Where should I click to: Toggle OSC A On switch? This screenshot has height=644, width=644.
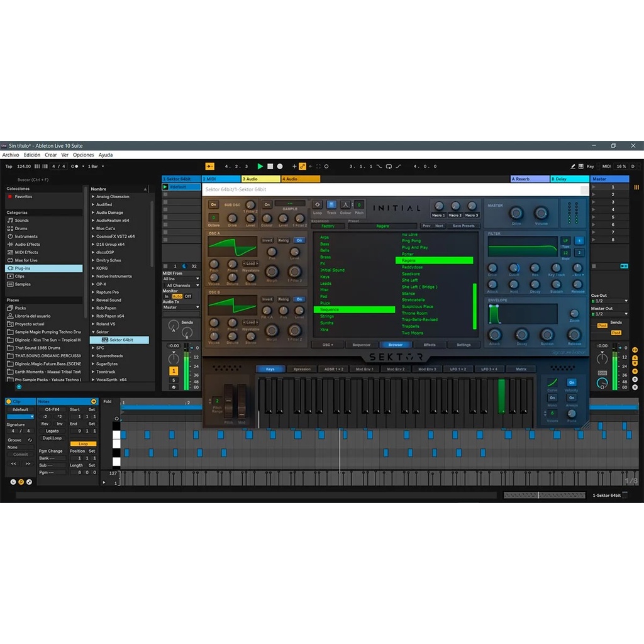[299, 241]
